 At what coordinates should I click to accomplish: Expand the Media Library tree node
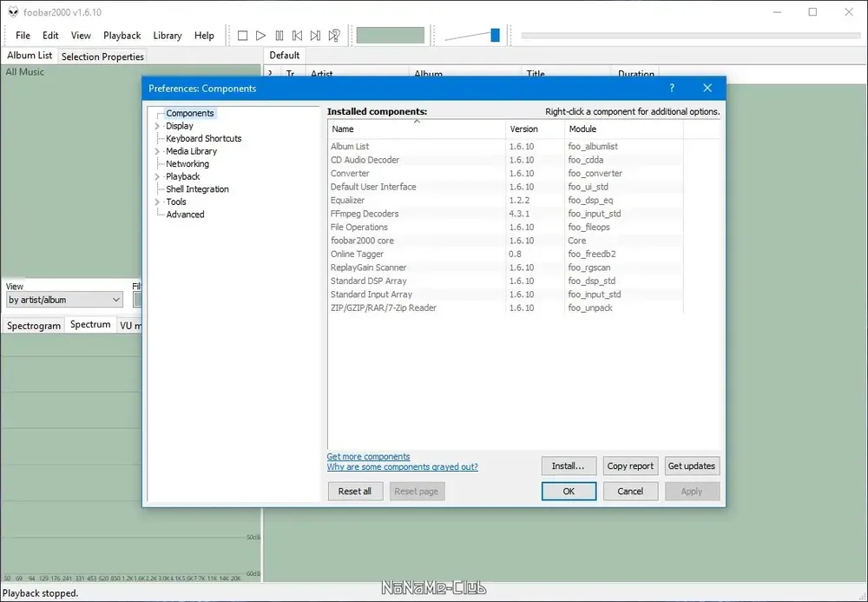pos(157,151)
